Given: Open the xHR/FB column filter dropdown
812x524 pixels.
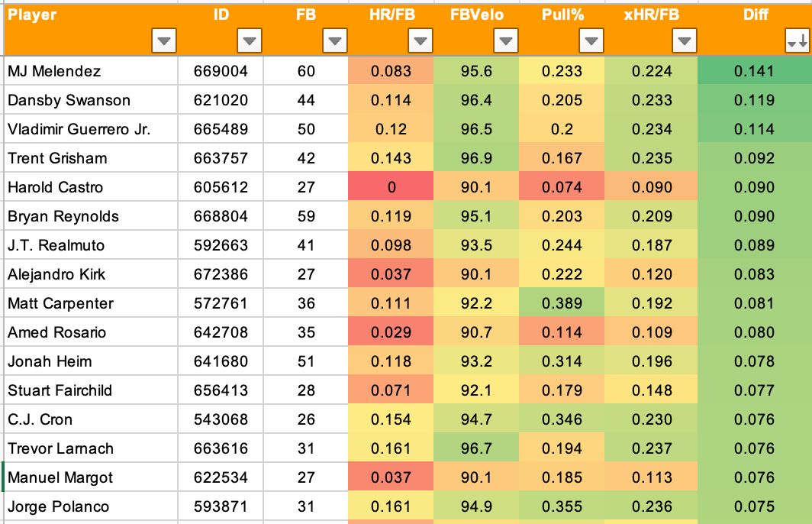Looking at the screenshot, I should 684,40.
